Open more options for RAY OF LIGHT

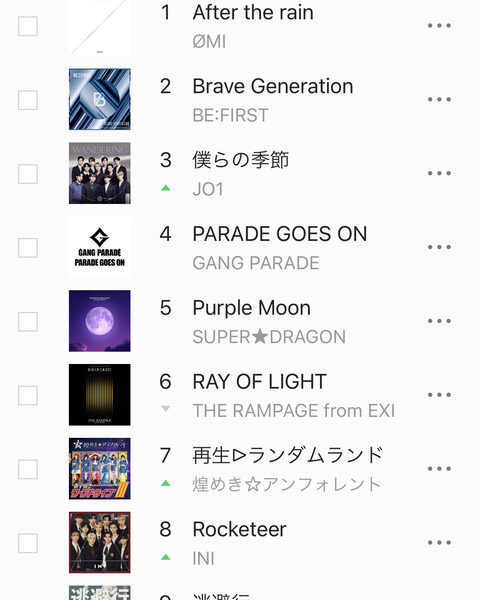(439, 395)
